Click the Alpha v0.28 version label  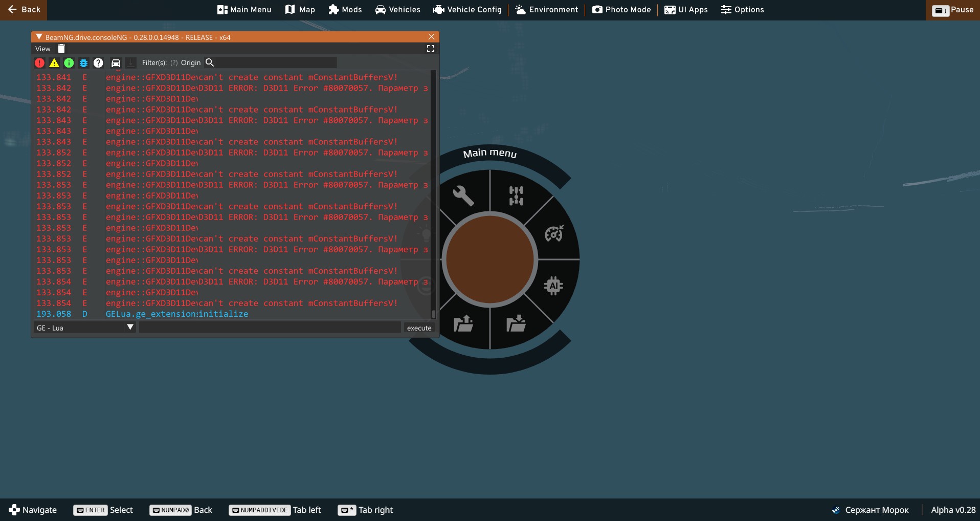pos(953,510)
